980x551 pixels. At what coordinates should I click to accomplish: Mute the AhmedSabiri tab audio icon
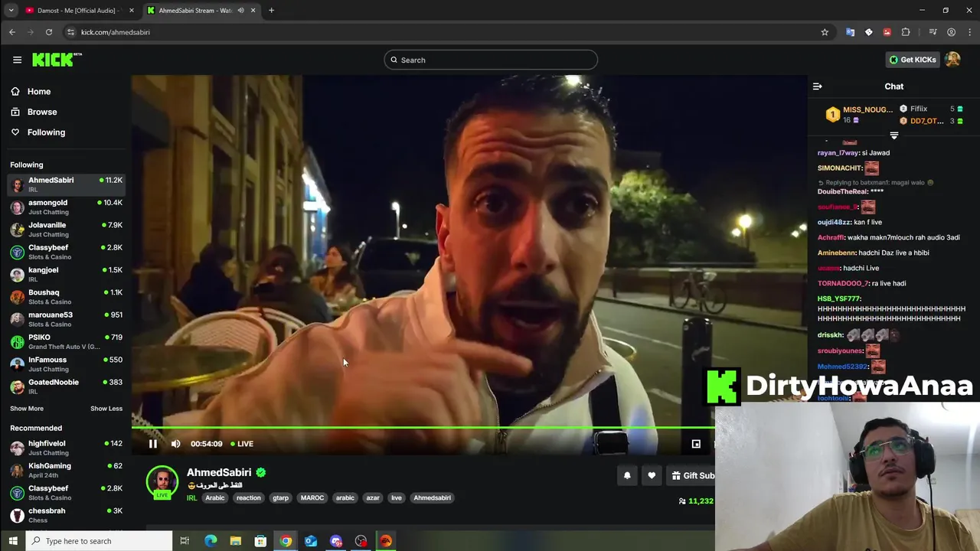240,11
